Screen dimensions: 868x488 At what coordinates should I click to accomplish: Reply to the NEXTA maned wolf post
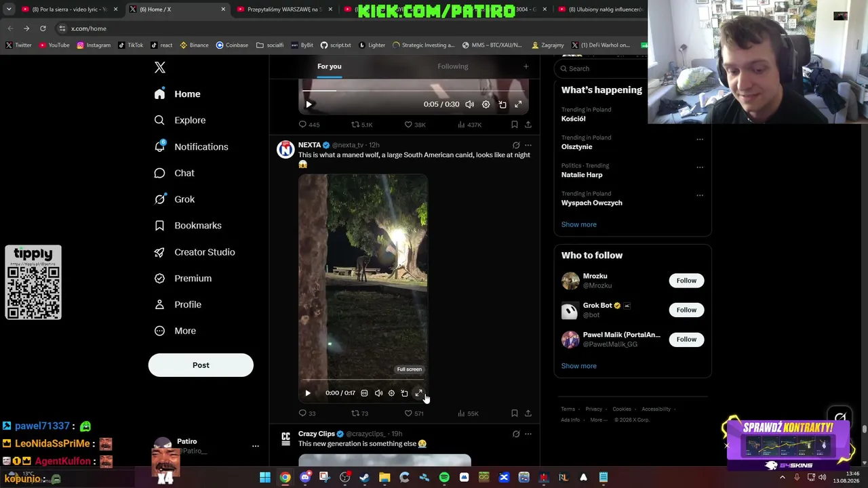point(307,413)
